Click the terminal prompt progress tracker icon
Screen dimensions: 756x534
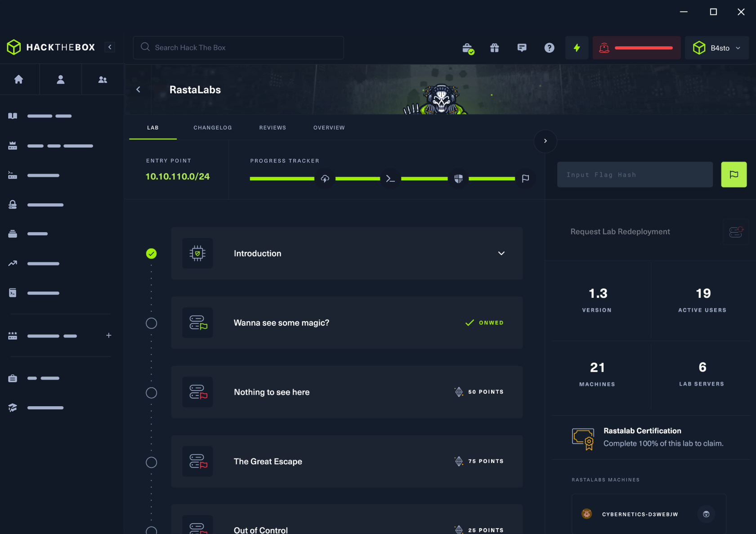click(x=390, y=179)
